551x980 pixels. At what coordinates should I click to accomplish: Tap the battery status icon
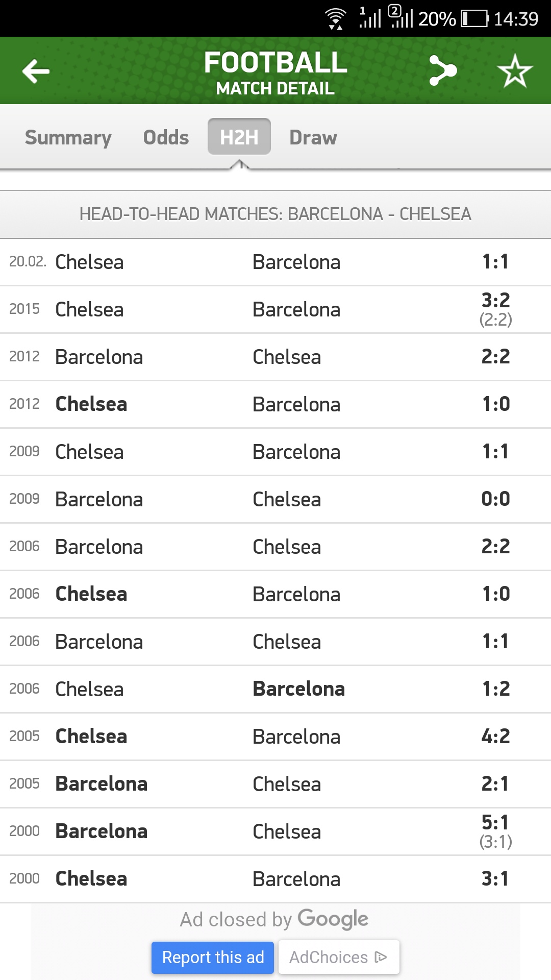(x=474, y=19)
